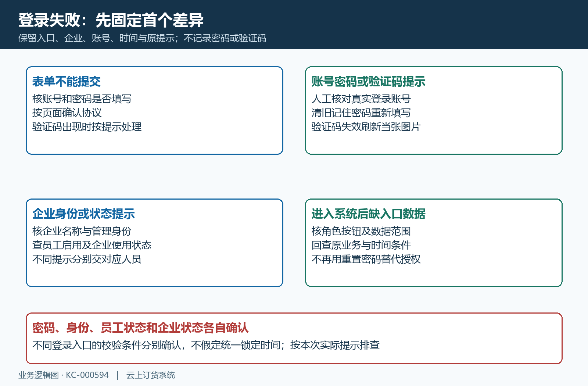Click the line '清旧记住密码重新填写'
This screenshot has height=386, width=588.
click(361, 113)
